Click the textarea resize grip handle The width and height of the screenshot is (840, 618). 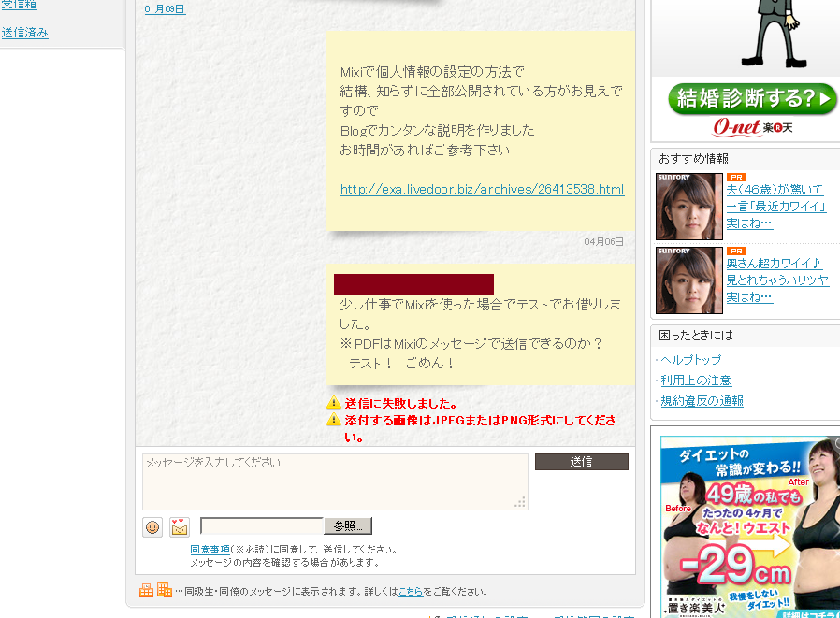pos(520,502)
